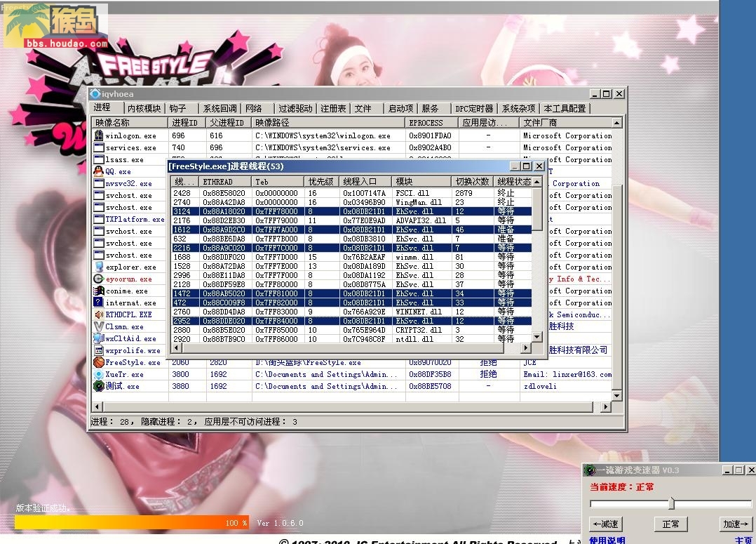The height and width of the screenshot is (544, 756).
Task: Sort by 映像路径 column header
Action: click(329, 123)
